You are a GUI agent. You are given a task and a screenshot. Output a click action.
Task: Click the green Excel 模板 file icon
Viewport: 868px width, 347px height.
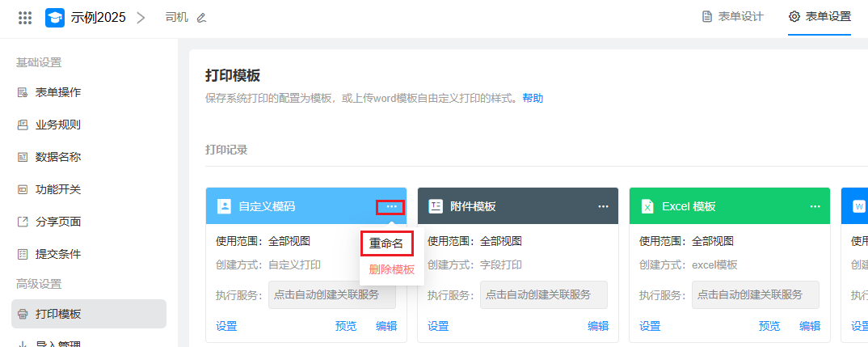[647, 206]
